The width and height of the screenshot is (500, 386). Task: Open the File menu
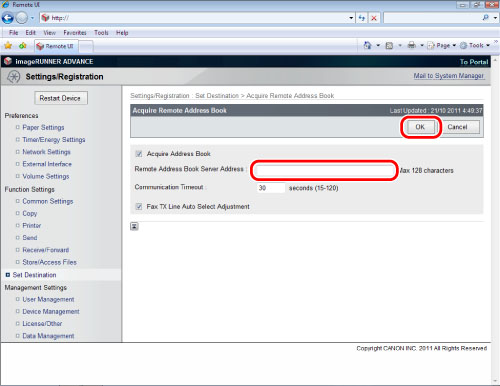click(14, 33)
